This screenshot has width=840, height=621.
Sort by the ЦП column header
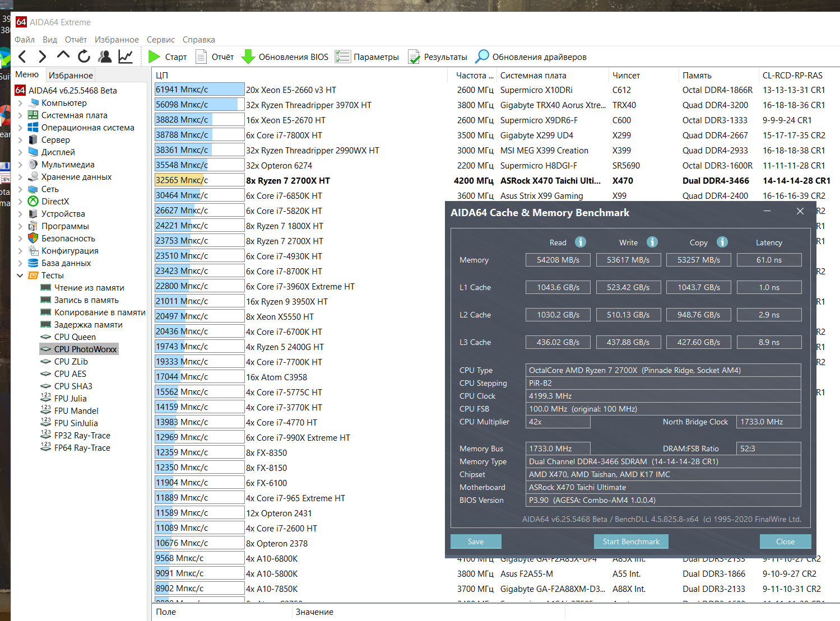(301, 76)
